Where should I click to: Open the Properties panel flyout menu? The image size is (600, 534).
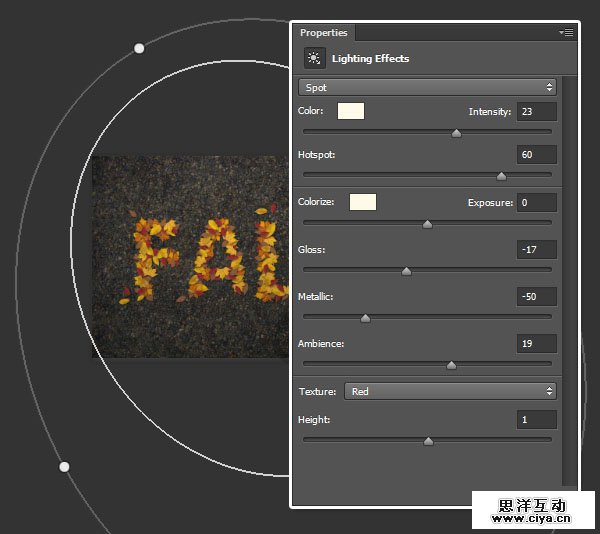pyautogui.click(x=567, y=33)
